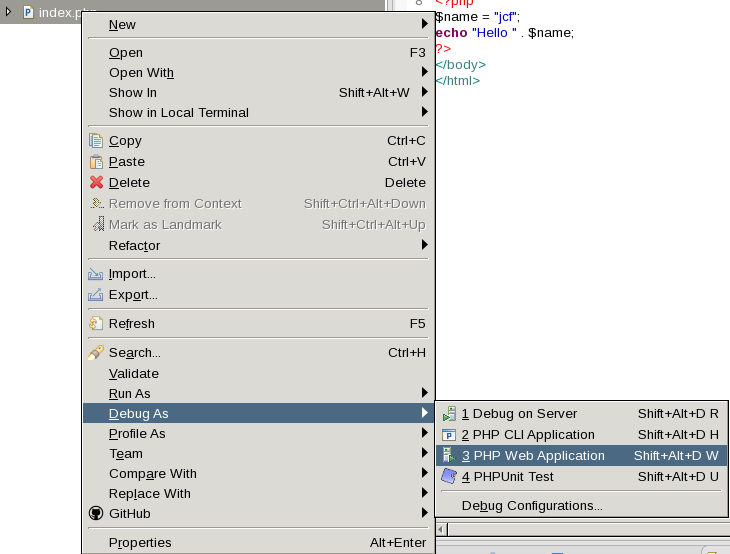Image resolution: width=730 pixels, height=554 pixels.
Task: Click the Copy icon
Action: tap(96, 141)
